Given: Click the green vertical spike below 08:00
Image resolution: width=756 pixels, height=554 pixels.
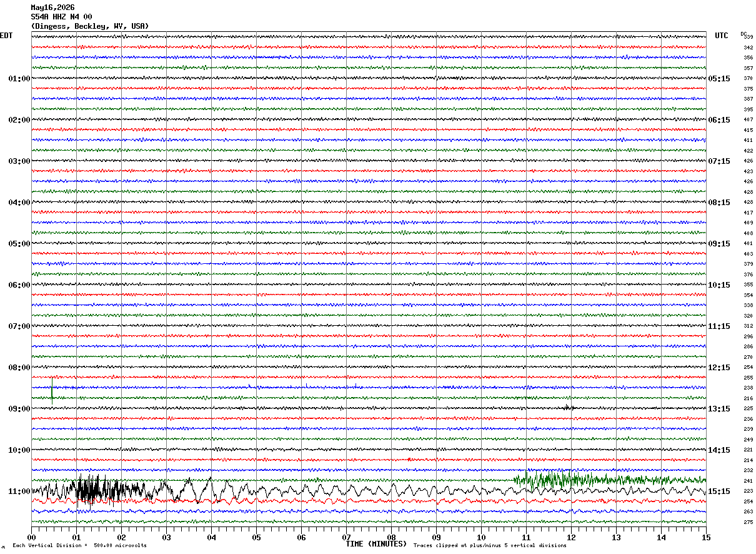Looking at the screenshot, I should coord(52,388).
